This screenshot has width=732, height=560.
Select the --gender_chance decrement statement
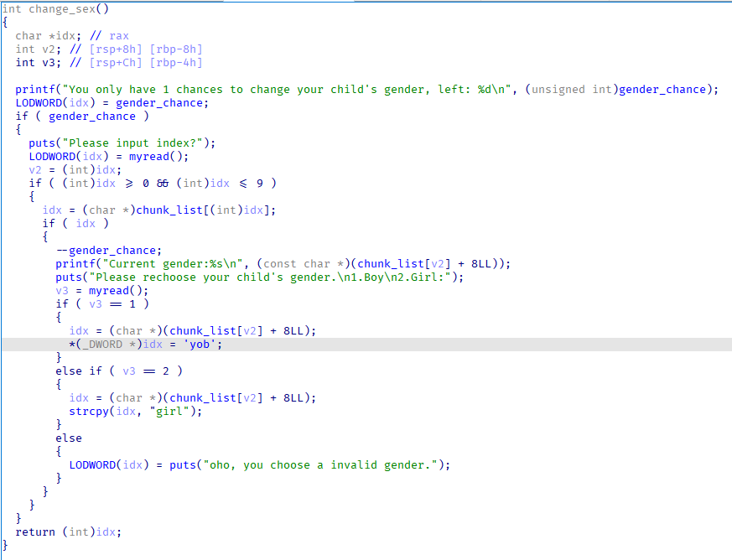[106, 251]
